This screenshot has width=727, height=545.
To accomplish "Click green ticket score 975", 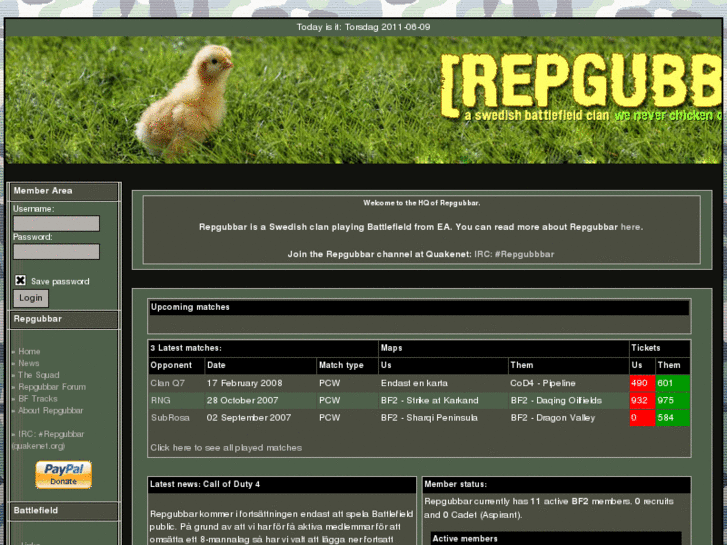I will tap(673, 400).
